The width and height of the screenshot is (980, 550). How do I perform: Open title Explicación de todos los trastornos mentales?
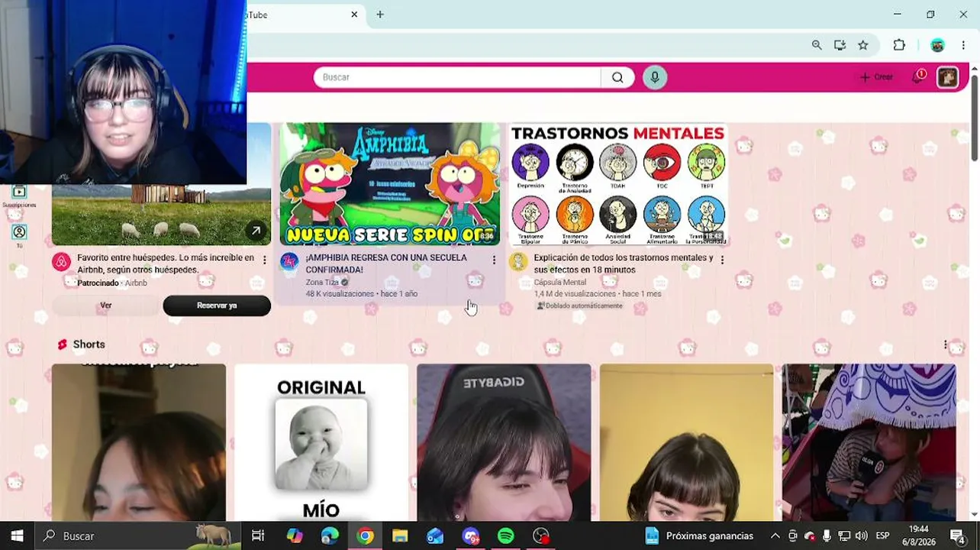[x=624, y=264]
